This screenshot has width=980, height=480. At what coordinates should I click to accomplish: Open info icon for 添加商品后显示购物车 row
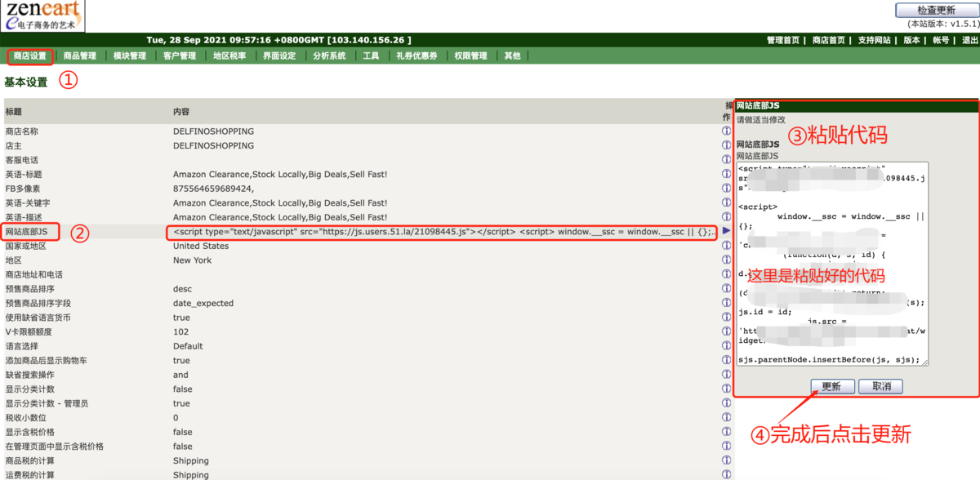tap(726, 360)
